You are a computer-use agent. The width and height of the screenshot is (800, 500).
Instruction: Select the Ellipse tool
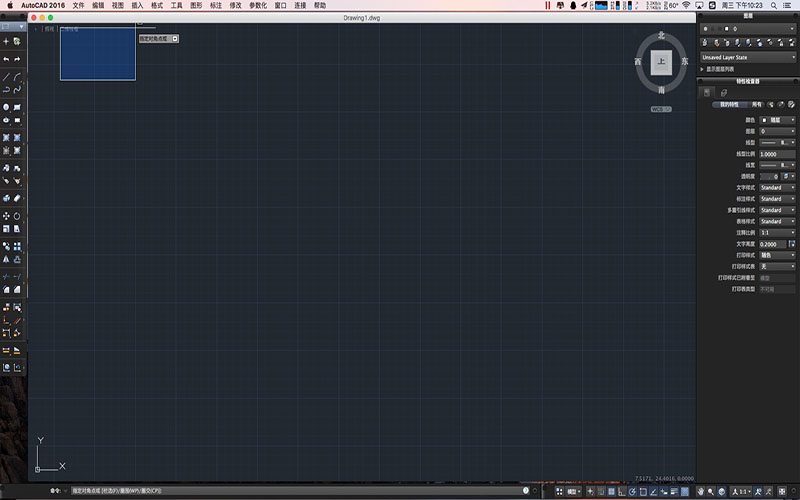click(6, 120)
